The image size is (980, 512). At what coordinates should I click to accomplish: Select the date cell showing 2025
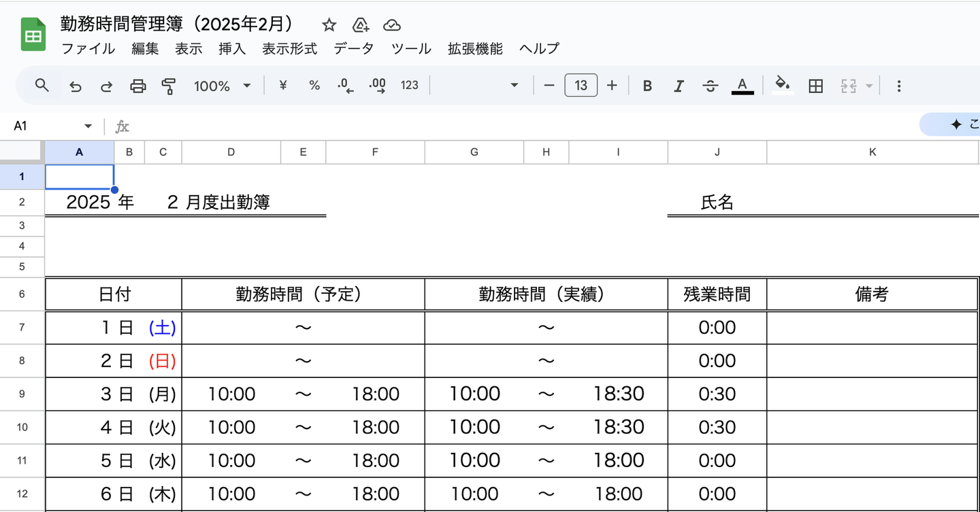80,202
